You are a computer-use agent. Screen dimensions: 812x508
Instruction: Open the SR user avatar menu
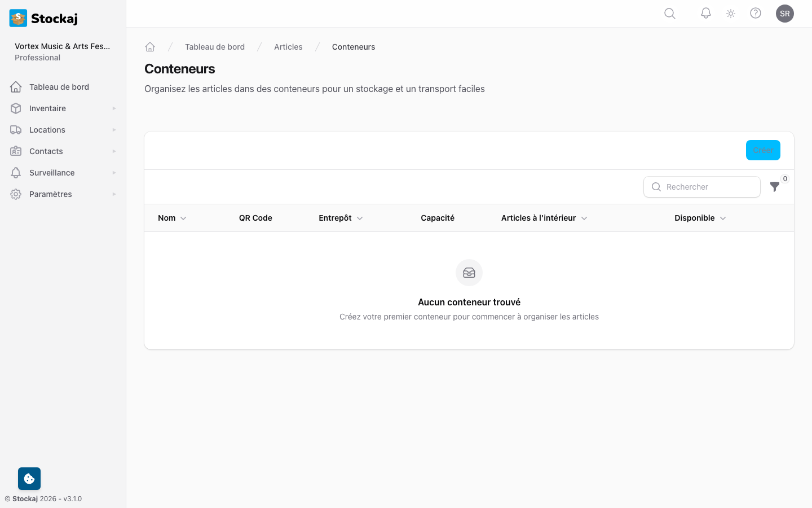pos(785,13)
